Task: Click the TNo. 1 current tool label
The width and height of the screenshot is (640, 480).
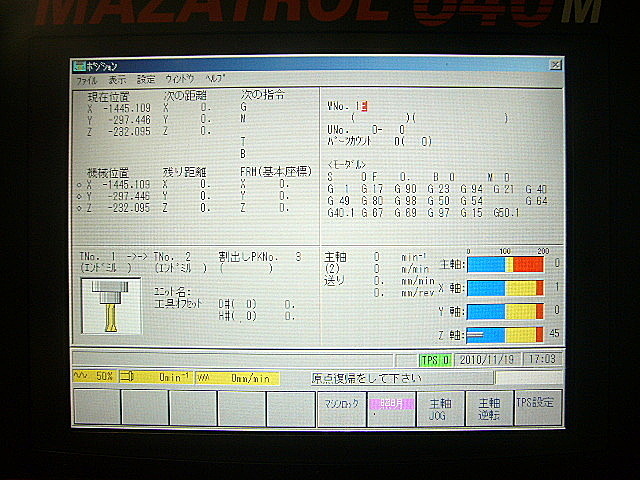Action: tap(98, 257)
